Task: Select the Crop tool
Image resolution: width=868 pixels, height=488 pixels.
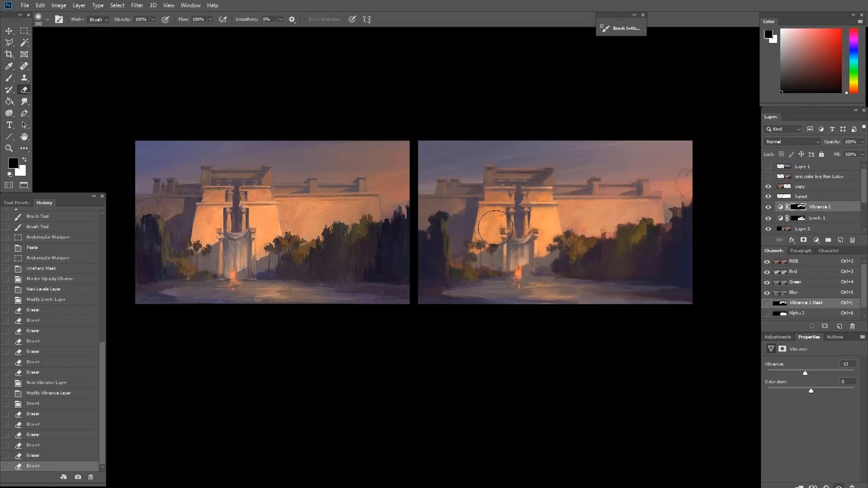Action: tap(9, 54)
